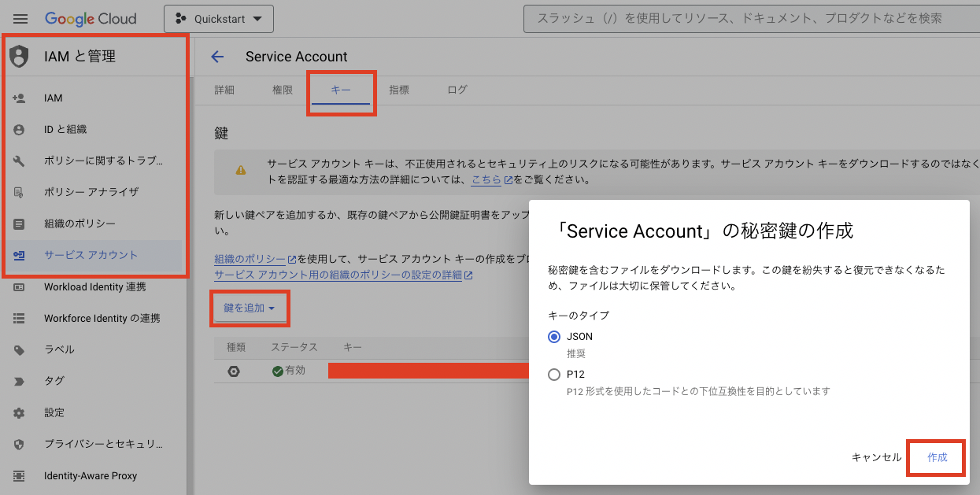Focus the resource search field
The image size is (980, 495).
coord(752,18)
